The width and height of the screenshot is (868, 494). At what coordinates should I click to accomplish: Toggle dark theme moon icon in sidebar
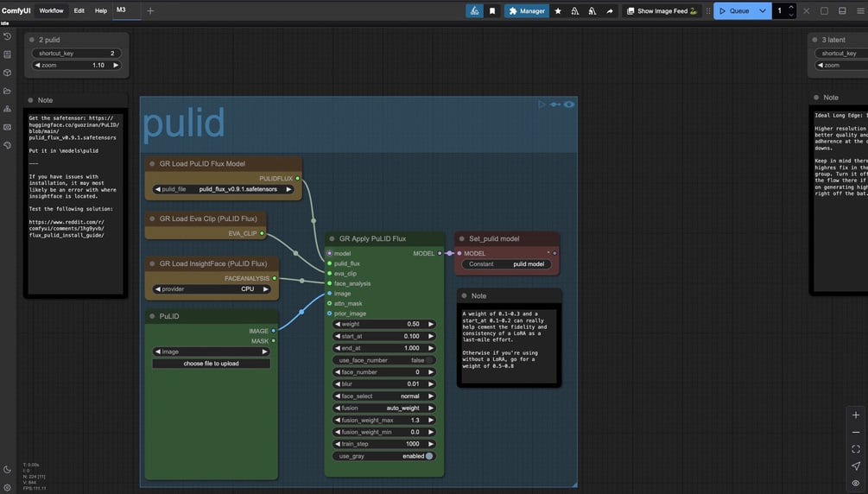click(x=7, y=469)
